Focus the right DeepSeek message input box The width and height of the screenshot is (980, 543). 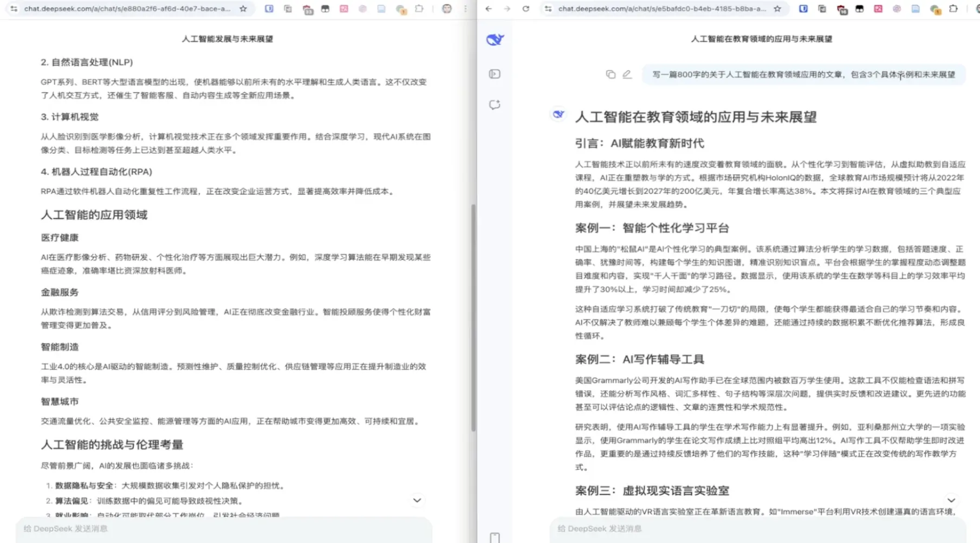(758, 528)
